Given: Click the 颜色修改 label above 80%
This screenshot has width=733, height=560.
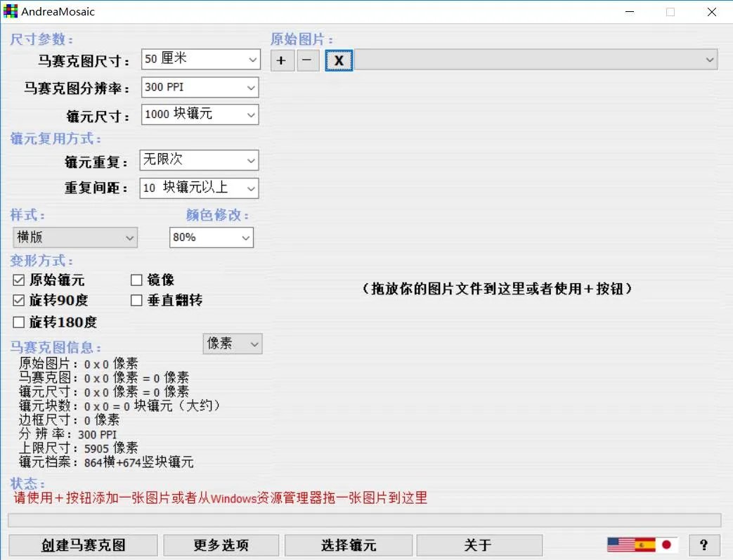Looking at the screenshot, I should (x=217, y=215).
